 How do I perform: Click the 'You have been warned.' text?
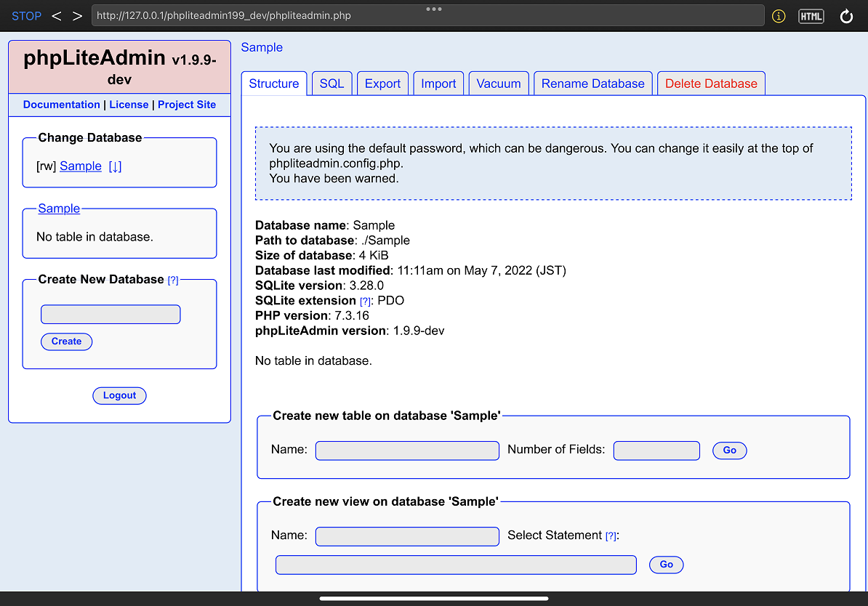(x=334, y=178)
